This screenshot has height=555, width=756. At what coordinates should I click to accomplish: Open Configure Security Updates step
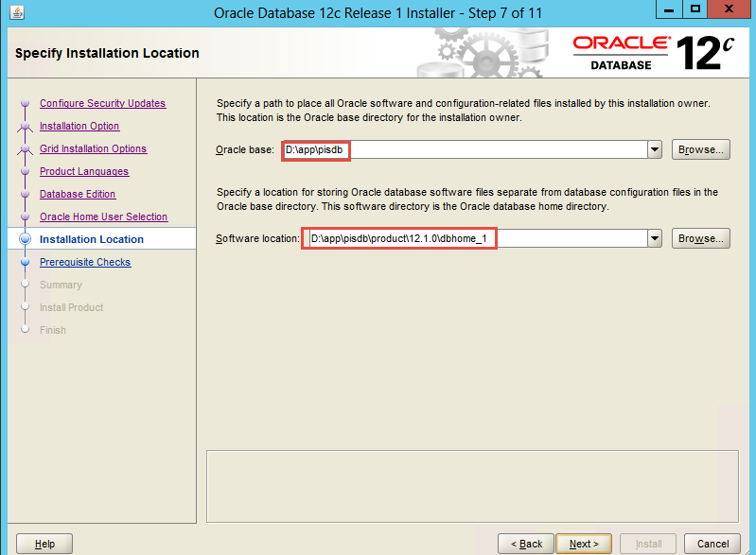point(102,103)
